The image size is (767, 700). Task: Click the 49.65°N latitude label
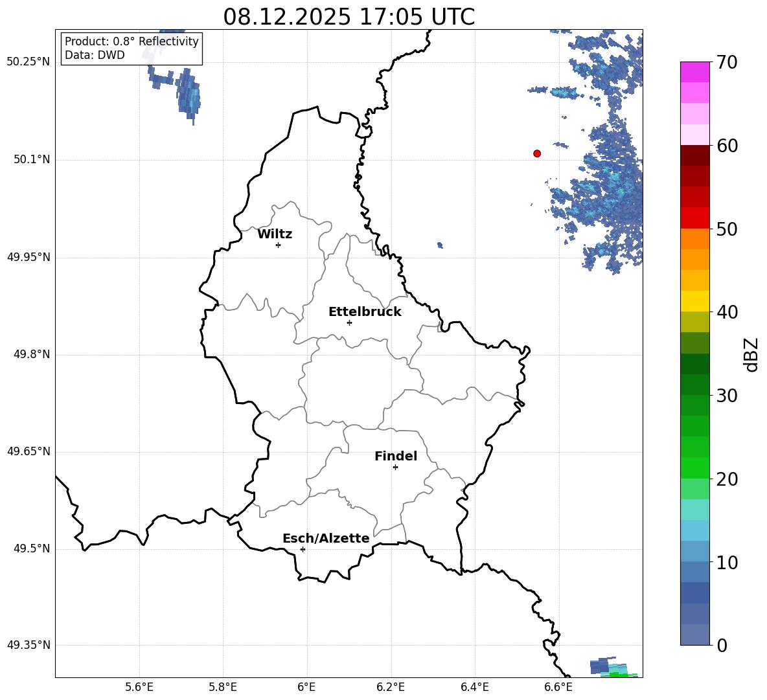click(x=29, y=451)
